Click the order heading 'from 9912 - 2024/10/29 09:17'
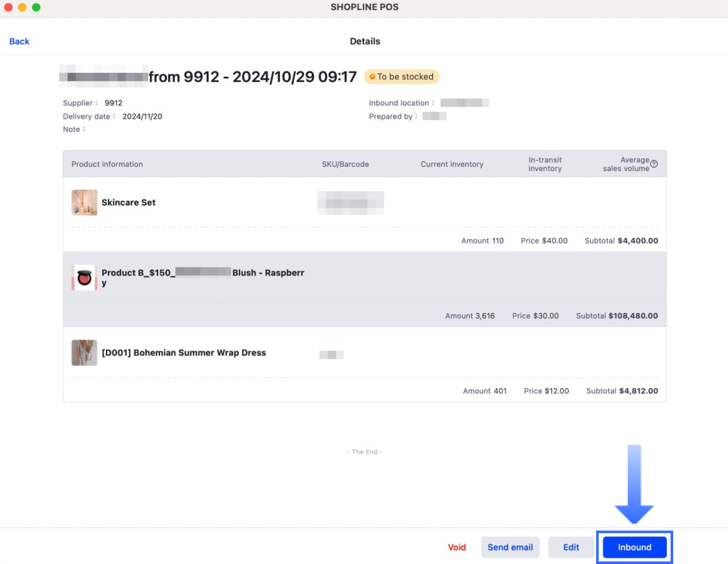Viewport: 728px width, 564px height. click(x=253, y=77)
